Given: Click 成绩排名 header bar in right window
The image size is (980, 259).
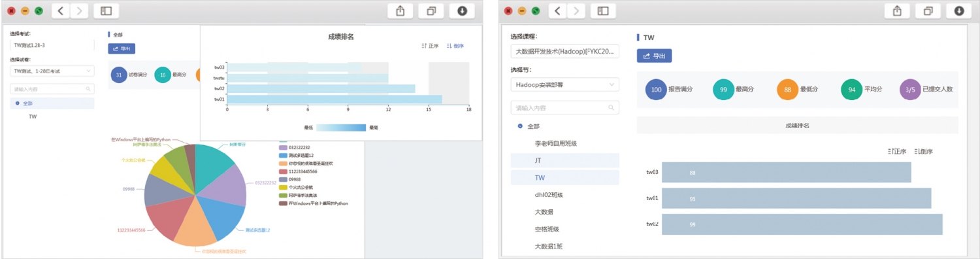Looking at the screenshot, I should (797, 125).
